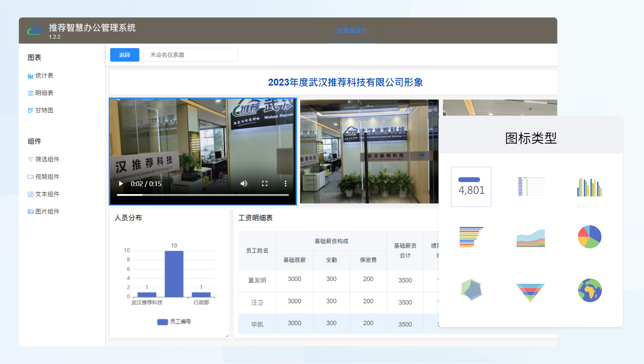Open the 明细表 sidebar item
This screenshot has width=644, height=364.
(x=44, y=93)
